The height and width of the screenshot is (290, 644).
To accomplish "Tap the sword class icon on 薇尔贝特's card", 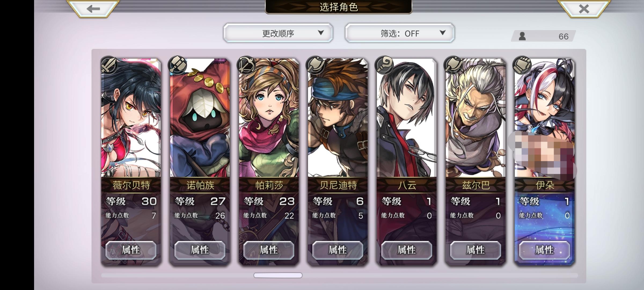I will 109,65.
